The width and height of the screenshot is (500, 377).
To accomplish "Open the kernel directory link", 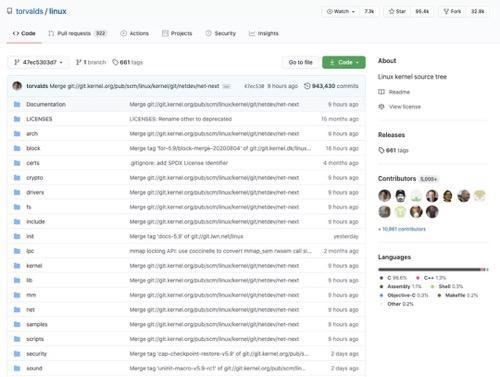I will pyautogui.click(x=34, y=266).
